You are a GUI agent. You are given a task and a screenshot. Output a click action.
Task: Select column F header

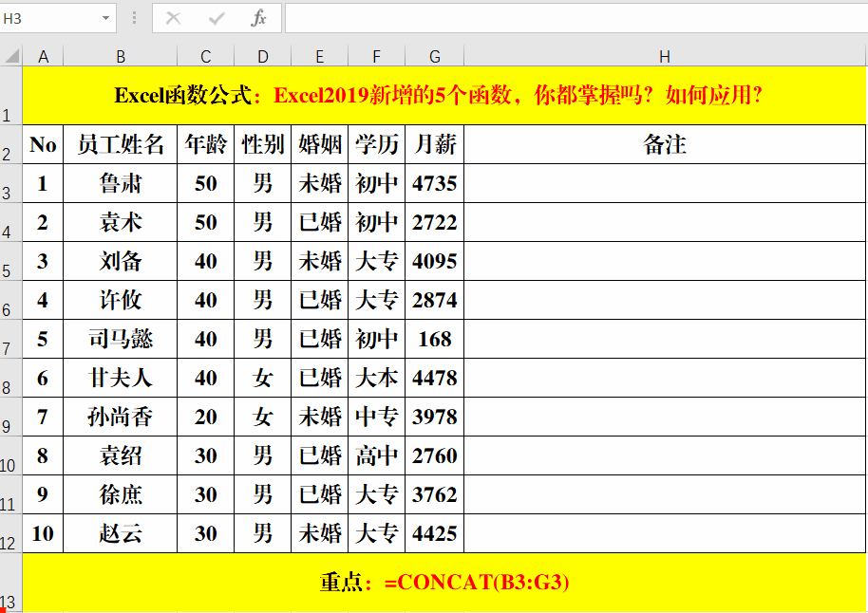[376, 56]
